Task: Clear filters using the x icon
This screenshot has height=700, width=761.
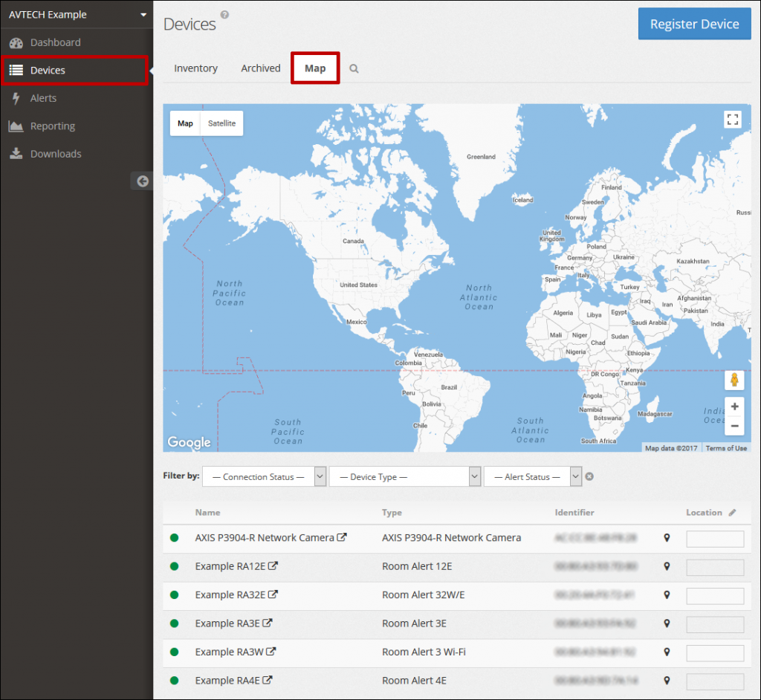Action: (589, 477)
